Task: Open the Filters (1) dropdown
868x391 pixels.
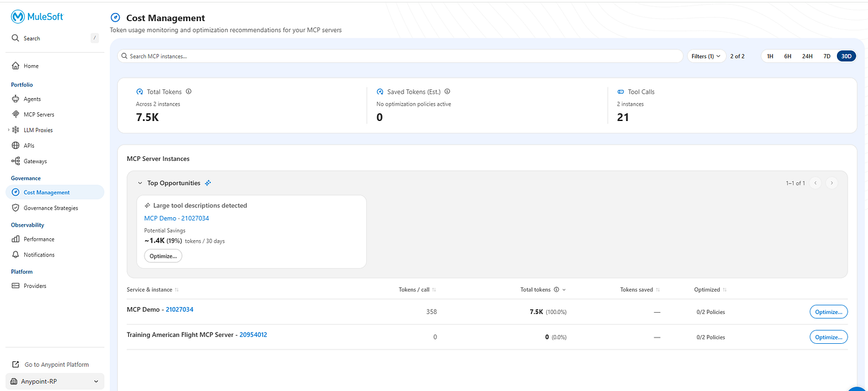Action: (x=706, y=56)
